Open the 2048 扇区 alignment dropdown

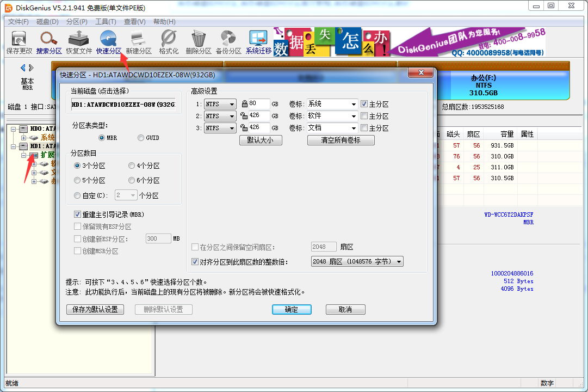[x=357, y=261]
